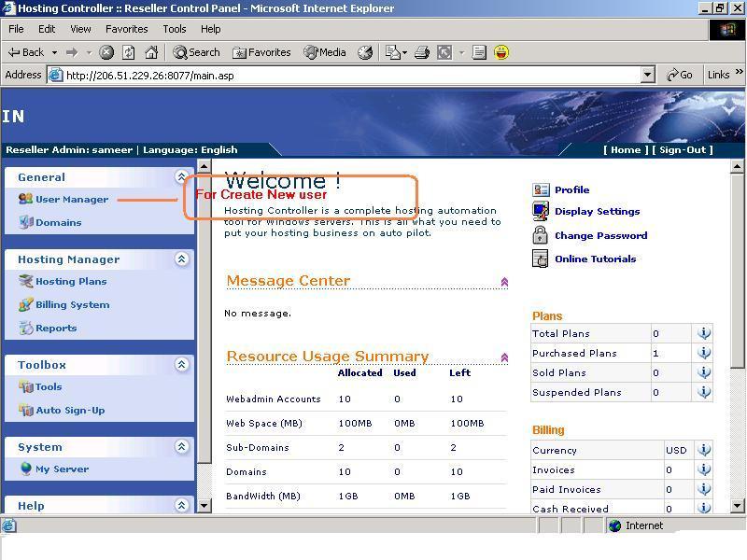Click info icon for Paid Invoices

pyautogui.click(x=704, y=488)
